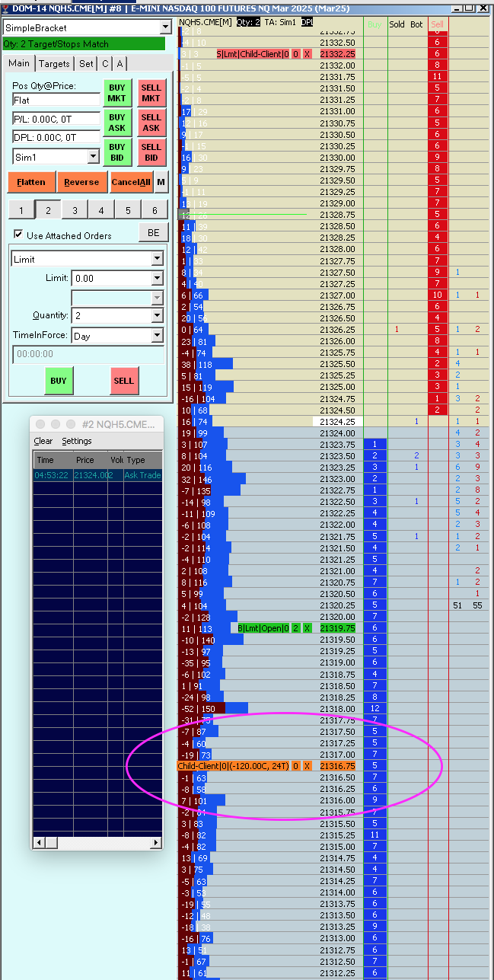The height and width of the screenshot is (980, 494).
Task: Open the Limit price 0.00 dropdown
Action: [157, 279]
